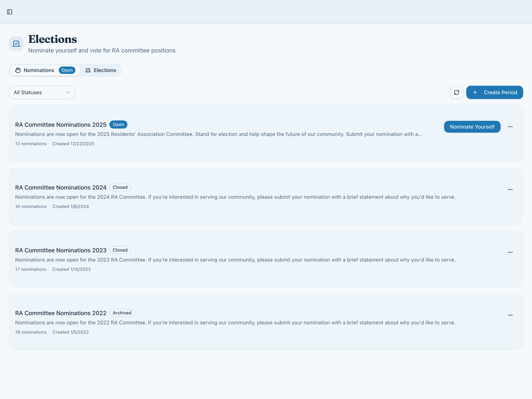
Task: Click 'Created 1/10/2023' date text
Action: 71,269
